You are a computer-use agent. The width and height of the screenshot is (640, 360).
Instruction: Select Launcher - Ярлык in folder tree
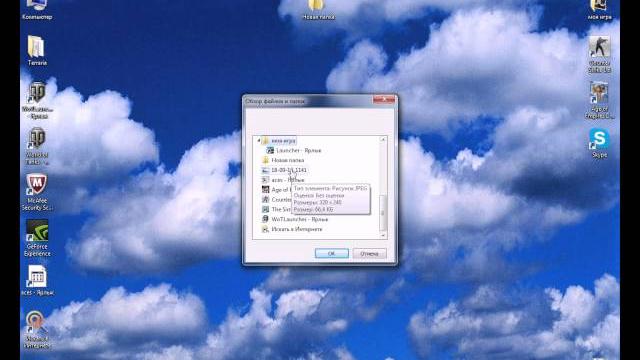click(x=294, y=151)
